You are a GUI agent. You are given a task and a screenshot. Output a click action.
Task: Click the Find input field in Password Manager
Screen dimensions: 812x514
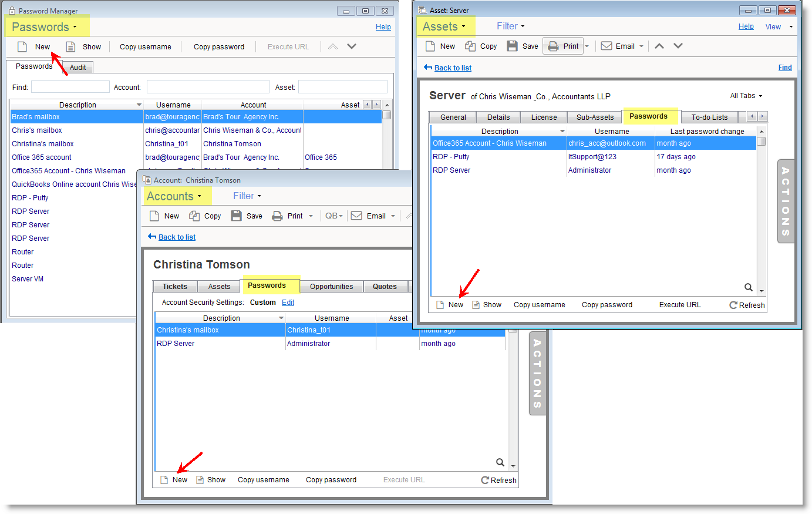70,88
